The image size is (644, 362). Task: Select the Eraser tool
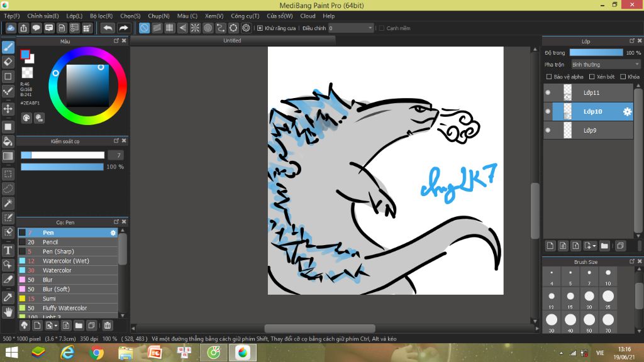coord(8,62)
